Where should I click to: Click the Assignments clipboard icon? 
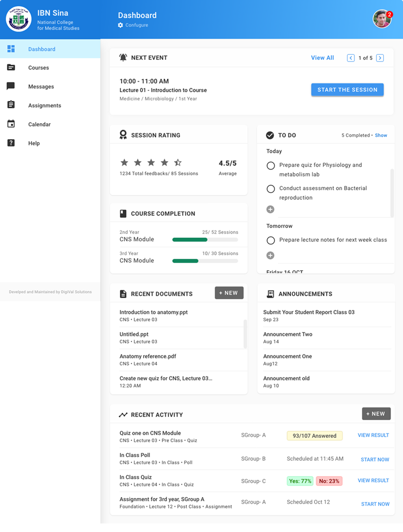(x=11, y=105)
